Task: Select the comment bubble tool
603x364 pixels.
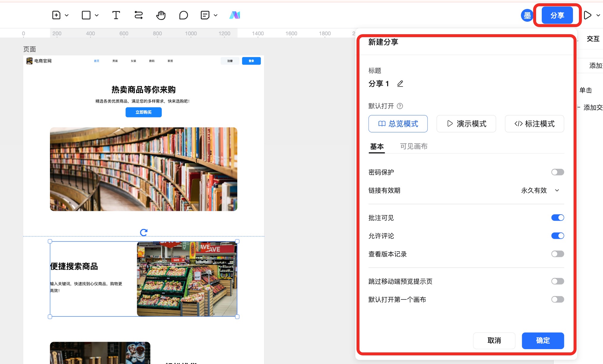Action: tap(183, 15)
